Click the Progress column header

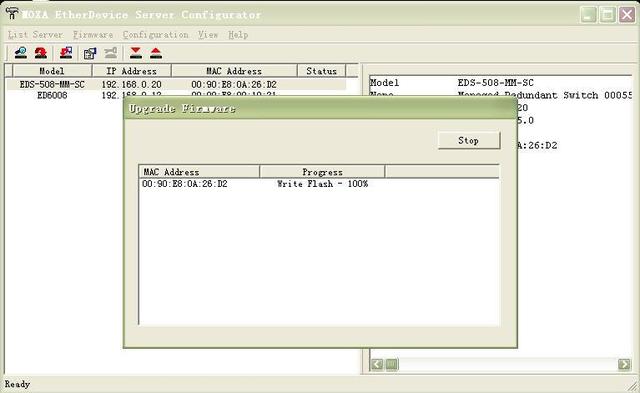[322, 172]
